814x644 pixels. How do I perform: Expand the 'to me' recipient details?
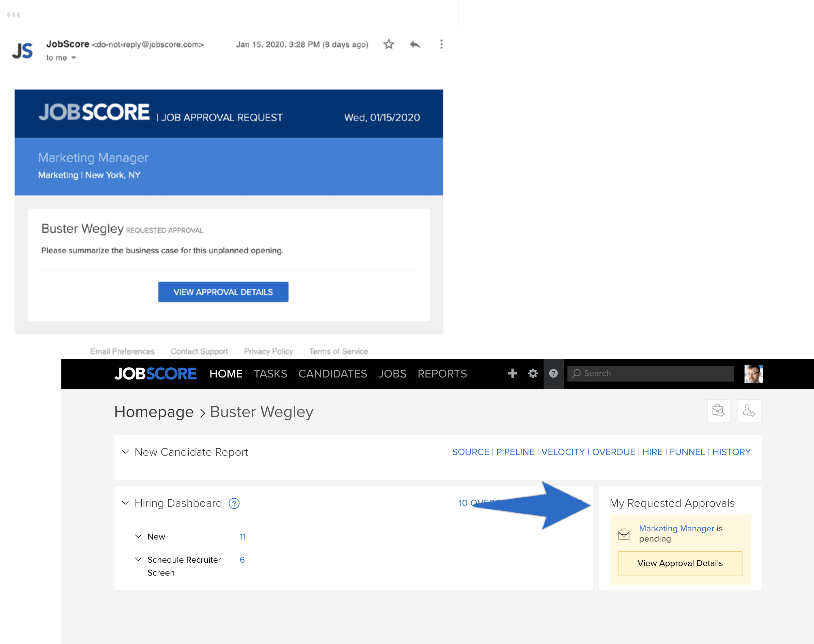[74, 58]
